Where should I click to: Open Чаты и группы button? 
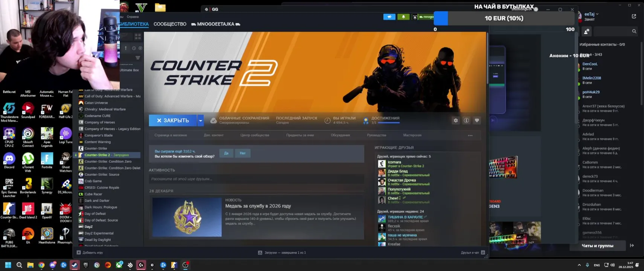click(x=597, y=246)
